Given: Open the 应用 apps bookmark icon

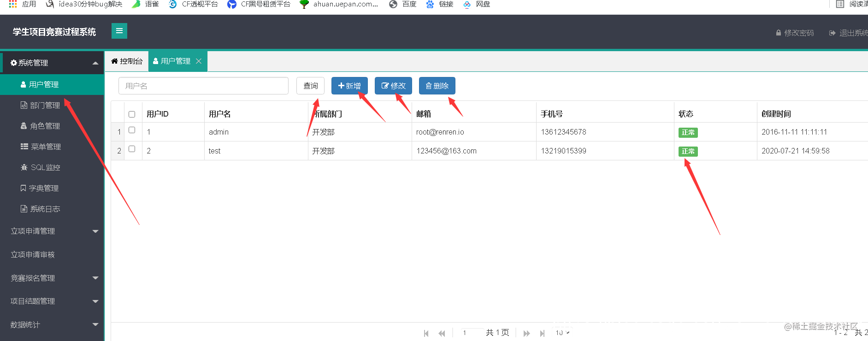Looking at the screenshot, I should pos(13,4).
